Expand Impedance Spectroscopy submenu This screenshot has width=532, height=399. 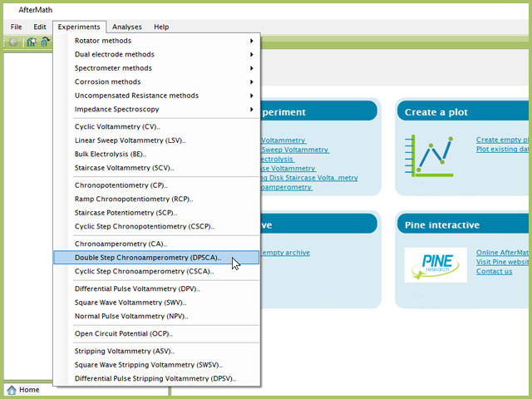point(157,109)
